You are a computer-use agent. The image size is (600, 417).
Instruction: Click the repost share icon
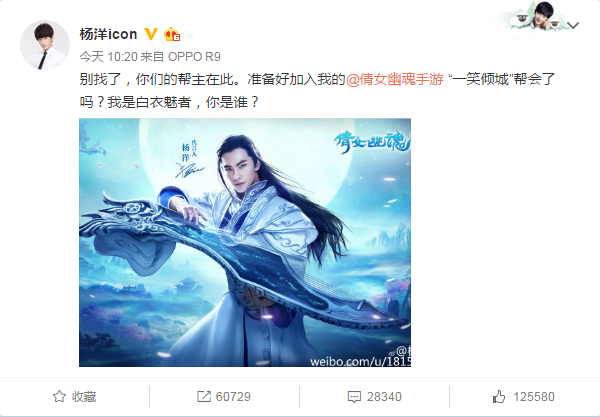coord(204,396)
